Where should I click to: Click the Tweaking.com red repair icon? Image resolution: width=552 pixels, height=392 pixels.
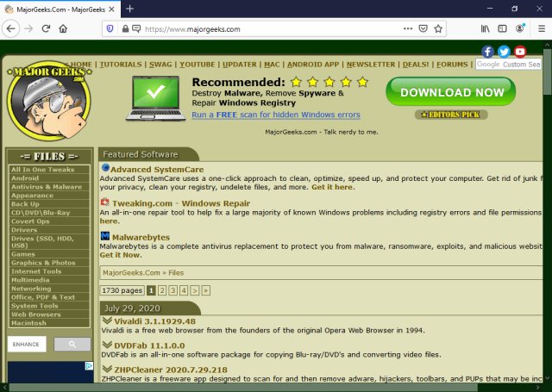pos(105,202)
